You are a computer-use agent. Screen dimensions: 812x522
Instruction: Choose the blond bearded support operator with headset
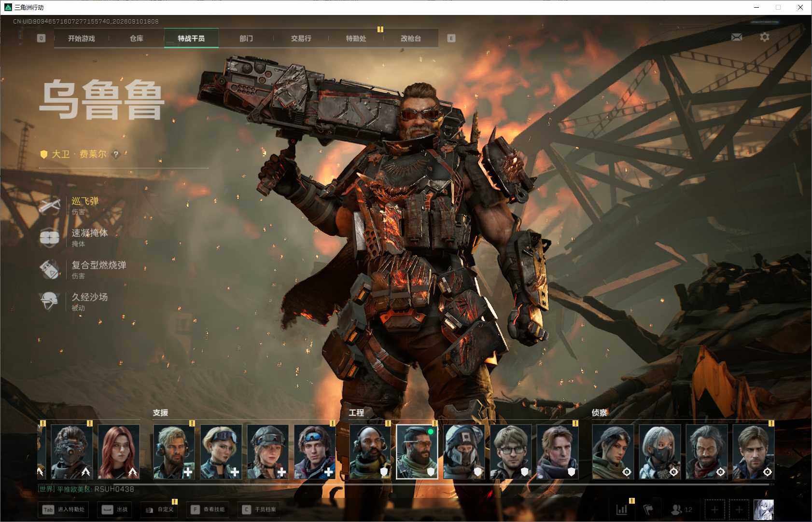174,452
